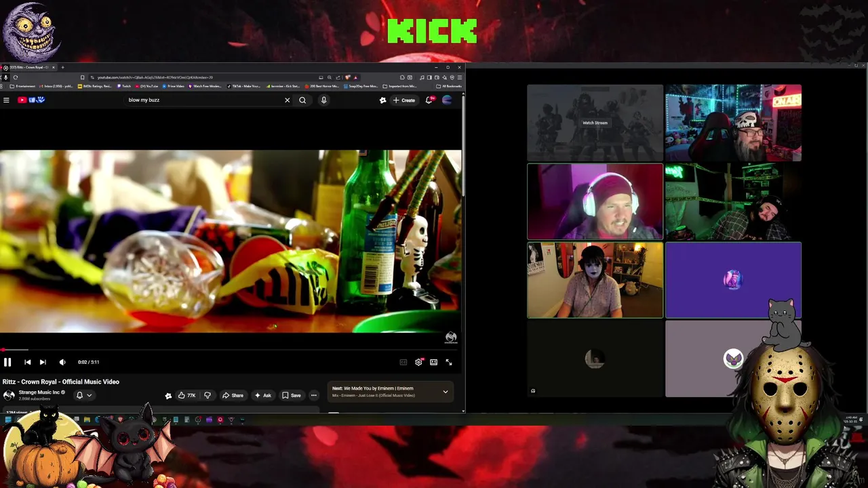Clear the YouTube search text

click(287, 100)
